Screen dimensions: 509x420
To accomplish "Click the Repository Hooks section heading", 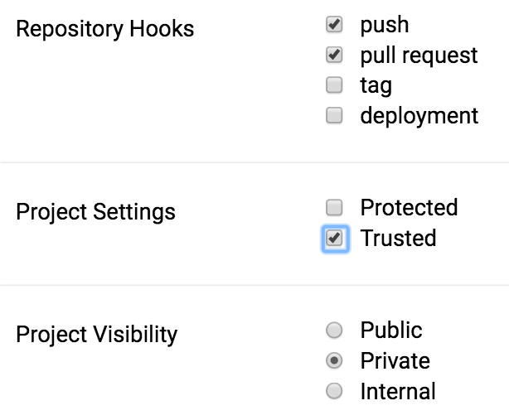I will tap(104, 28).
